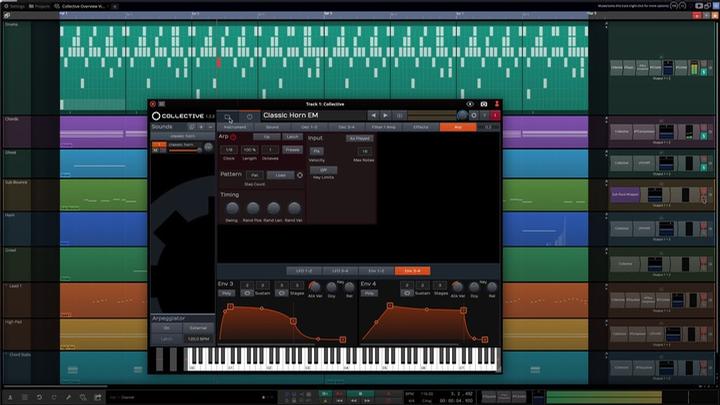Image resolution: width=720 pixels, height=405 pixels.
Task: Select the Env 1-2 modulator tab
Action: (376, 271)
